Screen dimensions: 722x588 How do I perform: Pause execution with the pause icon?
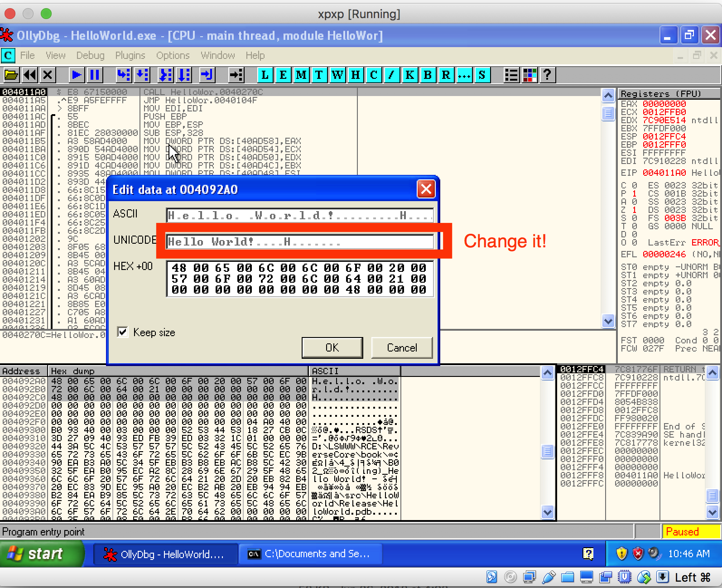pyautogui.click(x=95, y=75)
